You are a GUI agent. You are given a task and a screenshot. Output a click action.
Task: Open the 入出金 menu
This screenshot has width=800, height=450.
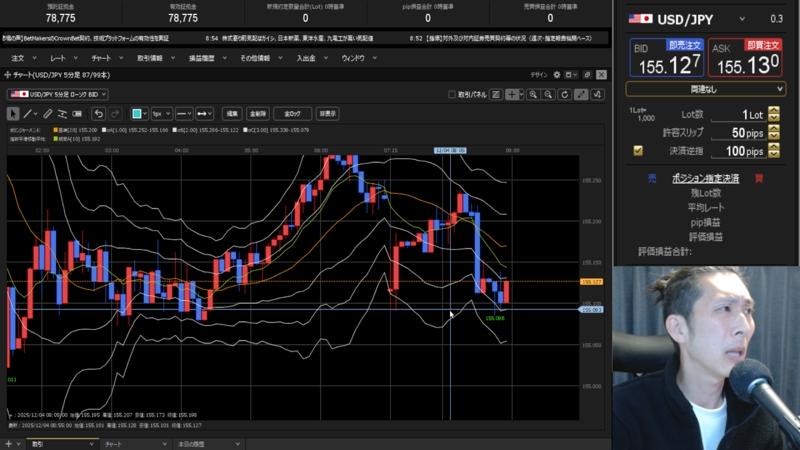click(306, 58)
